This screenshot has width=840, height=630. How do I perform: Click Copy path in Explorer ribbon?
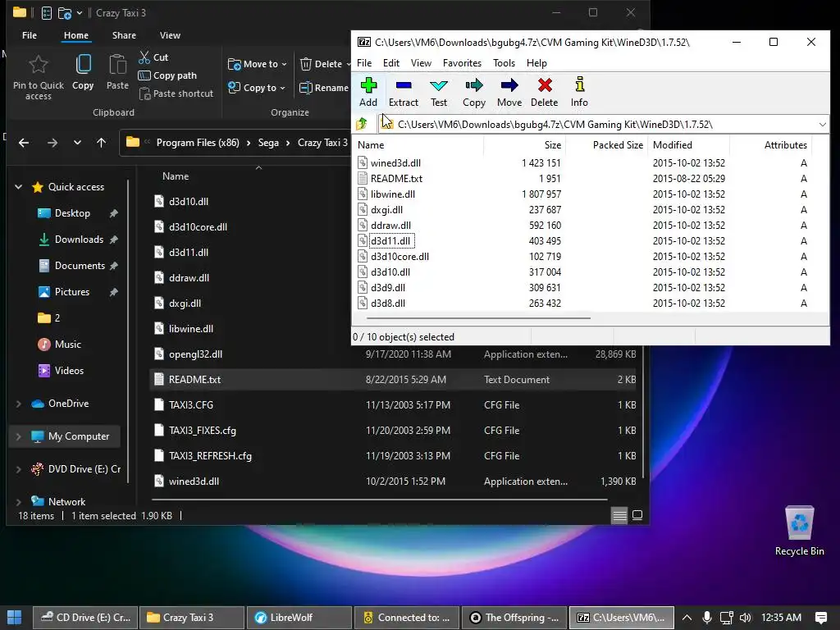tap(167, 75)
